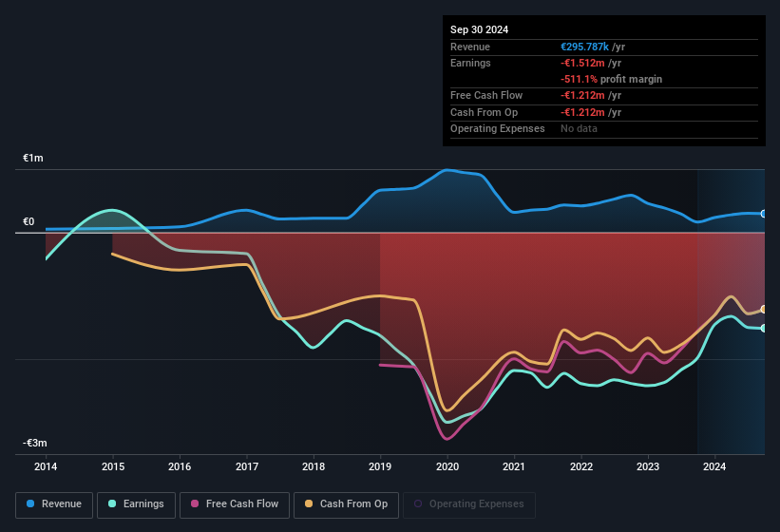Screen dimensions: 780x532
Task: Toggle the Revenue series in the legend
Action: pyautogui.click(x=54, y=504)
